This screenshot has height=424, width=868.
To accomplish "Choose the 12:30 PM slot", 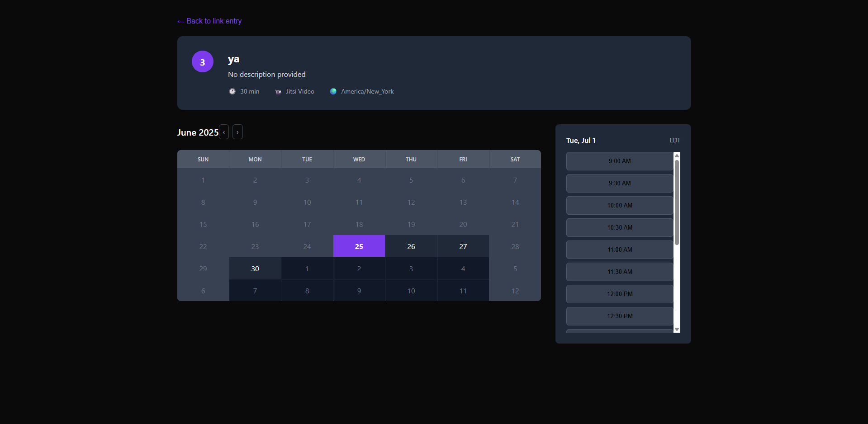I will [619, 316].
